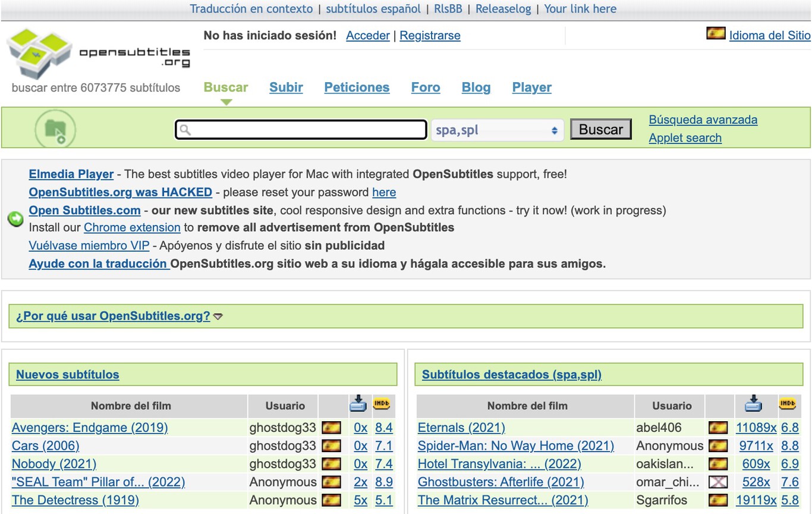
Task: Click into the subtitle search text field
Action: click(301, 130)
